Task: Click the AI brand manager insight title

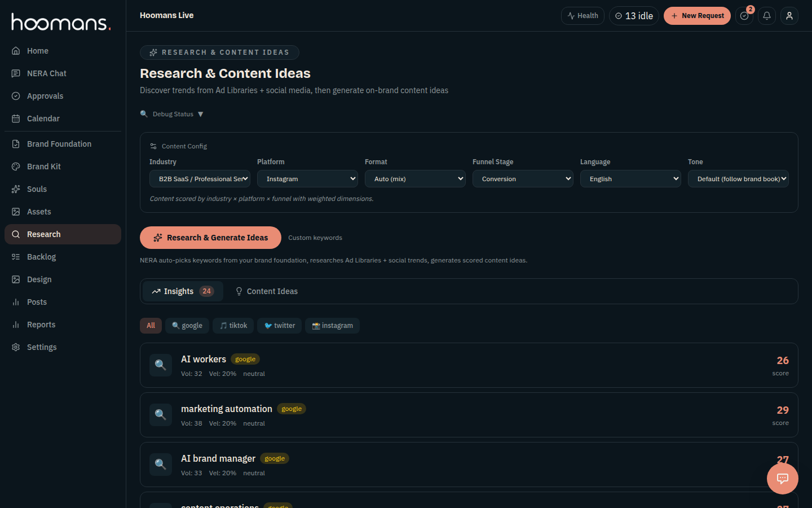Action: pos(218,458)
